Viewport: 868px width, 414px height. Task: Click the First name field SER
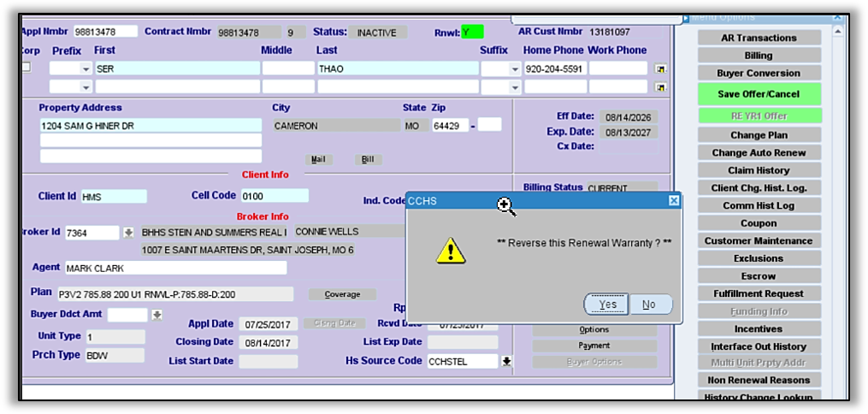tap(177, 68)
